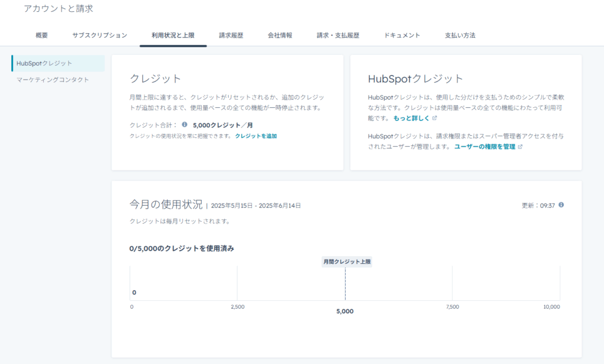Click the 5,000クレジット／月 value
The height and width of the screenshot is (364, 604).
pyautogui.click(x=222, y=125)
